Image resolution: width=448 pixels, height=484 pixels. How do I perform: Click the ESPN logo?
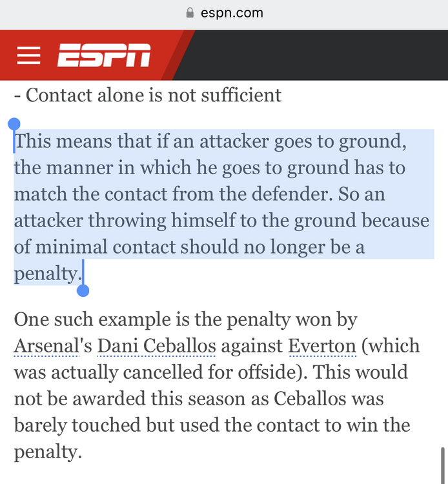pyautogui.click(x=104, y=55)
